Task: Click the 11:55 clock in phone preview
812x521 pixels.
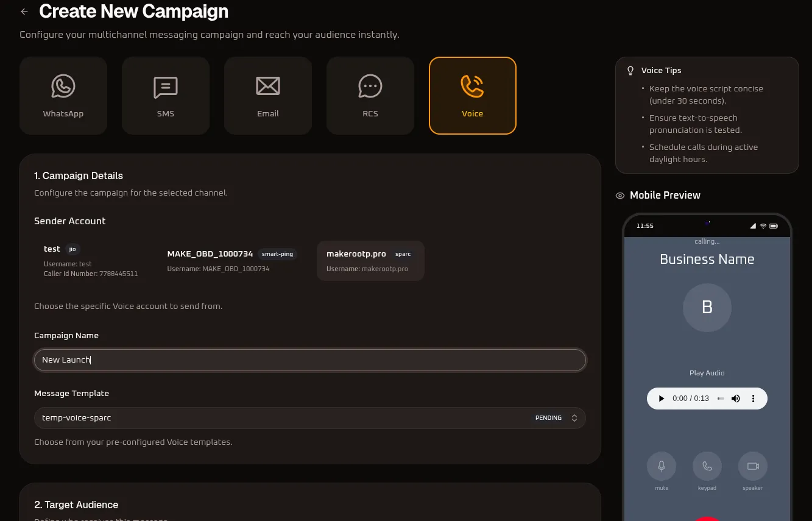Action: 645,226
